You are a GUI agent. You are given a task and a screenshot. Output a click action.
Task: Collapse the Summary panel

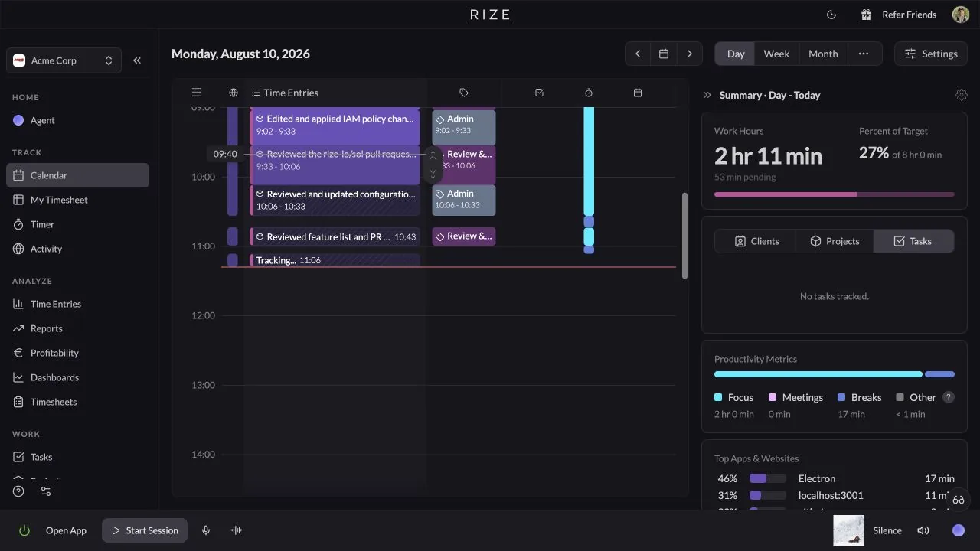(707, 95)
